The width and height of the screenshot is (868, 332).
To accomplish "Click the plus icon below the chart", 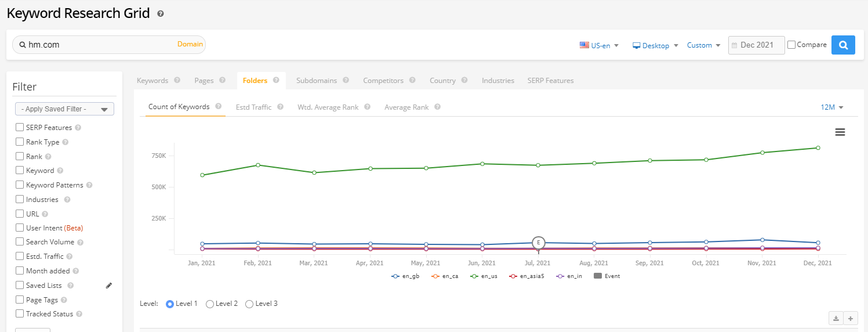I will coord(851,318).
